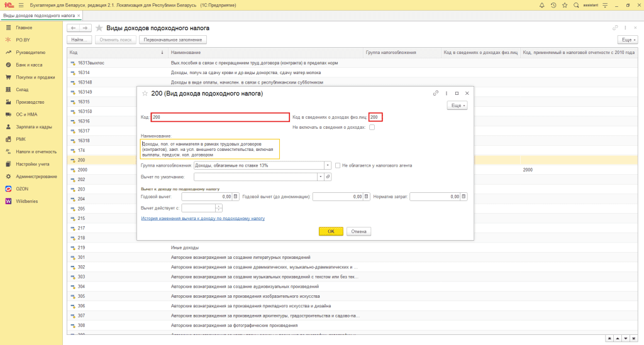
Task: Close the Виды доходов подоходного налога tab
Action: point(79,16)
